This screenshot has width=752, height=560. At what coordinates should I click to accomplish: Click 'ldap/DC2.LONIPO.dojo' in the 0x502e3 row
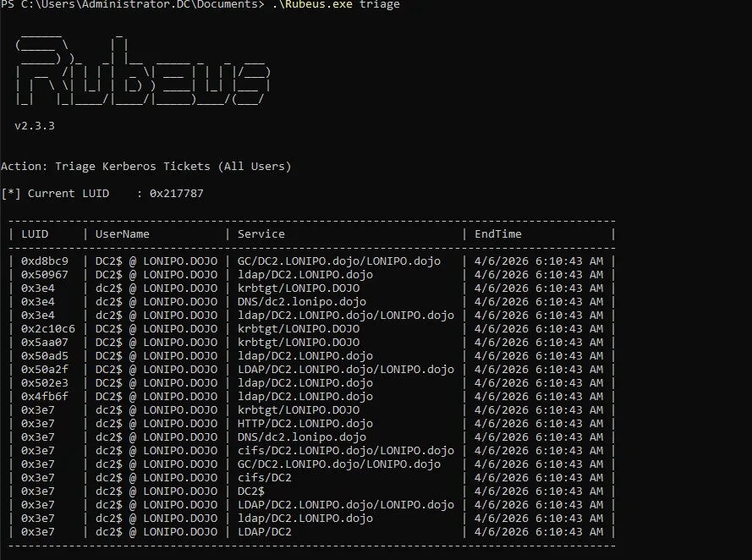(305, 383)
